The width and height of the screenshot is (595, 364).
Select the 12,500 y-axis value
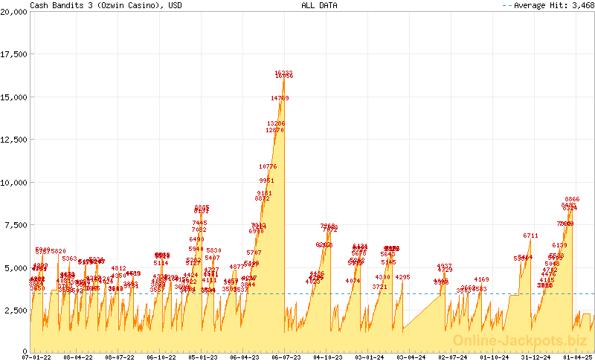(14, 140)
